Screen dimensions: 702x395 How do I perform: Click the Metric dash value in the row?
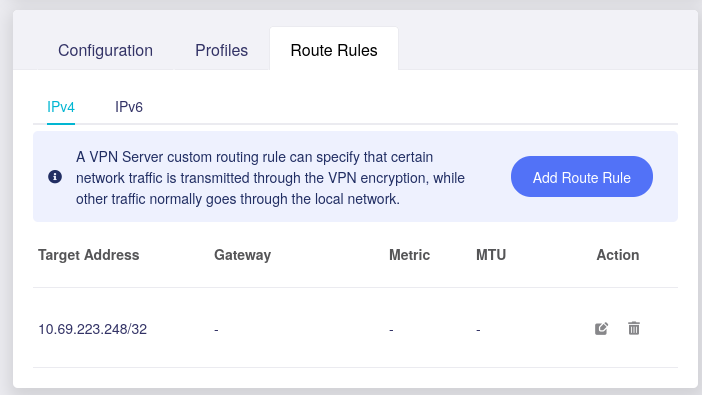(x=391, y=330)
